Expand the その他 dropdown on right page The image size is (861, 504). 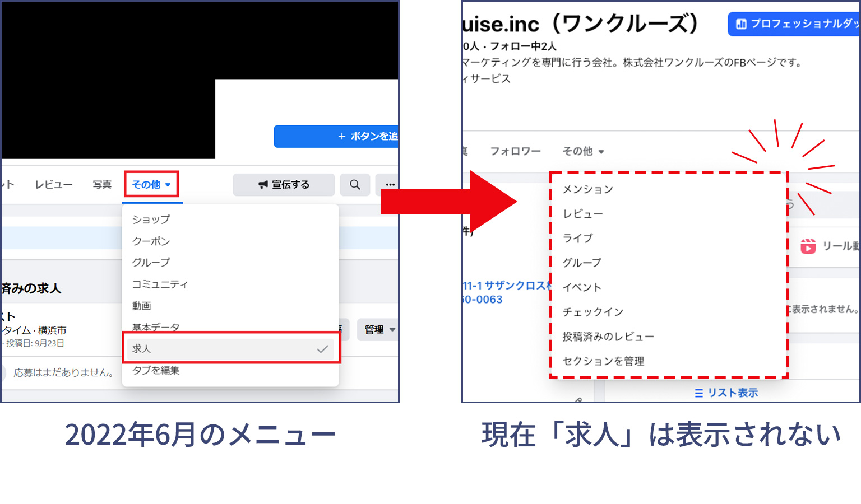[x=583, y=151]
